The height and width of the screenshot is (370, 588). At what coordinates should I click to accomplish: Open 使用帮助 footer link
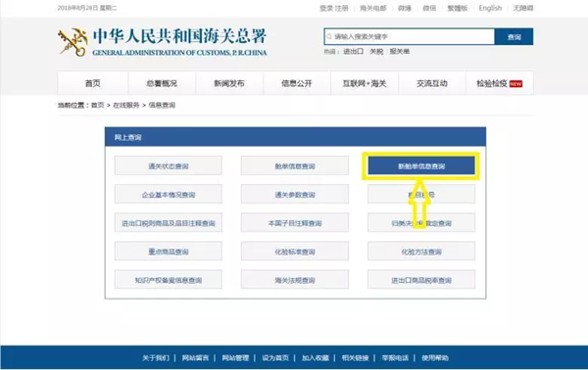pyautogui.click(x=435, y=358)
